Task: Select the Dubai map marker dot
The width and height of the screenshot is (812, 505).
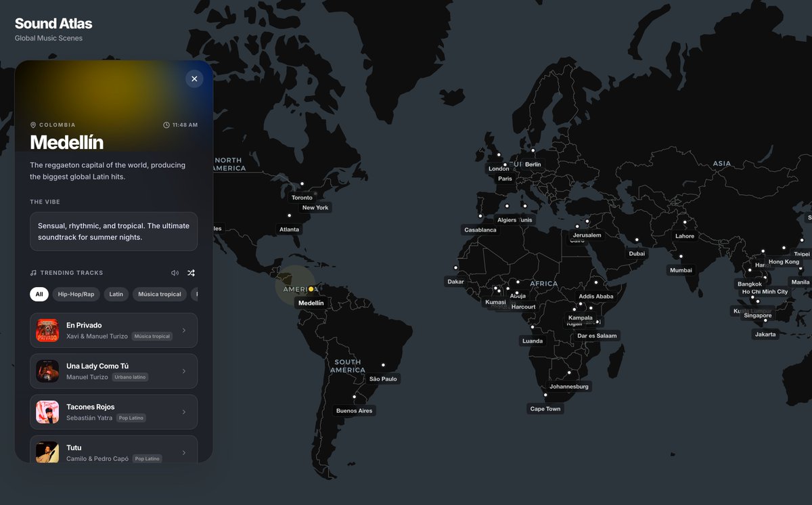Action: (637, 240)
